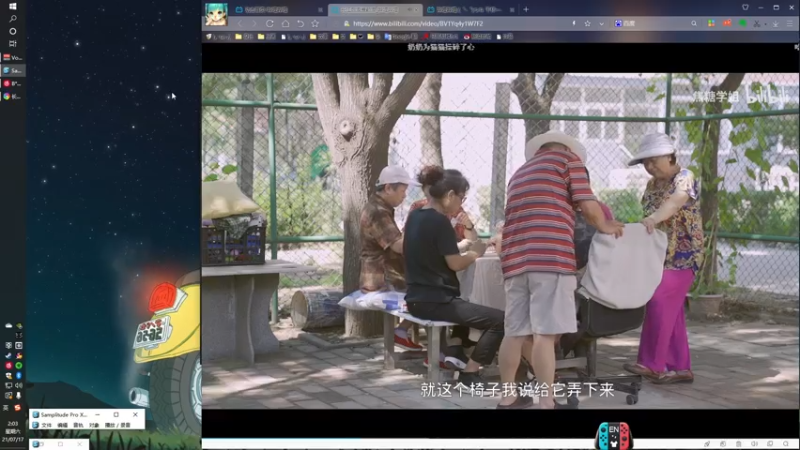Click the microphone tray icon

click(x=19, y=395)
